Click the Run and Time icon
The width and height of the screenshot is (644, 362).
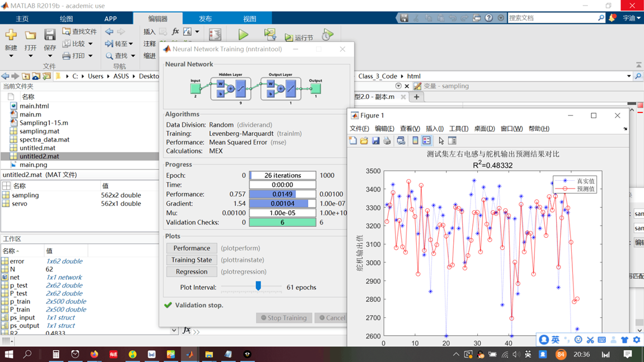[328, 35]
